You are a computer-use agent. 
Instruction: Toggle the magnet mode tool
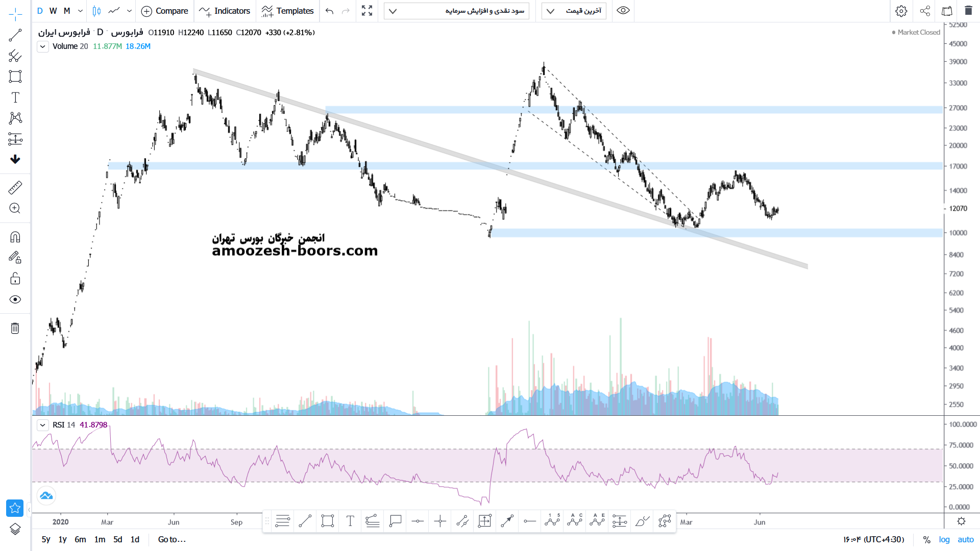coord(15,237)
